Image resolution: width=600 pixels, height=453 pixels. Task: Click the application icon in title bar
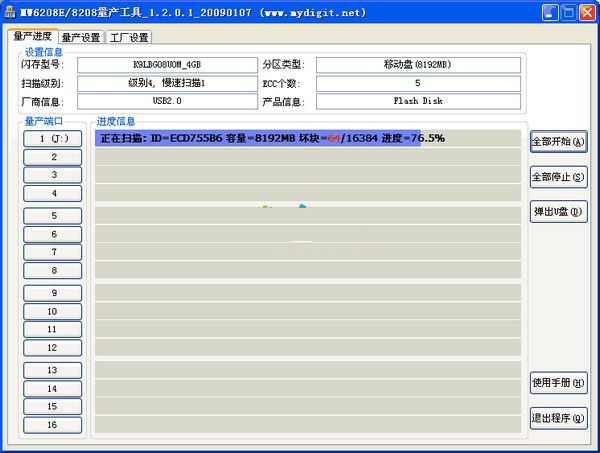10,12
